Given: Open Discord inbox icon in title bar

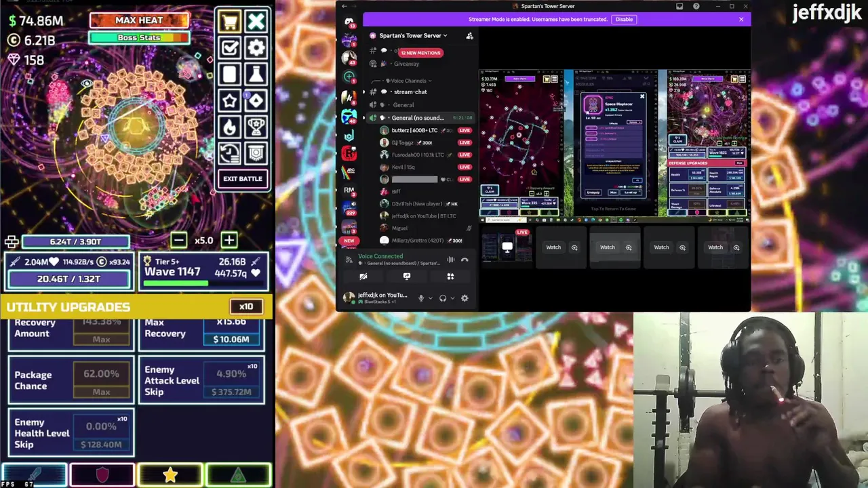Looking at the screenshot, I should click(679, 6).
